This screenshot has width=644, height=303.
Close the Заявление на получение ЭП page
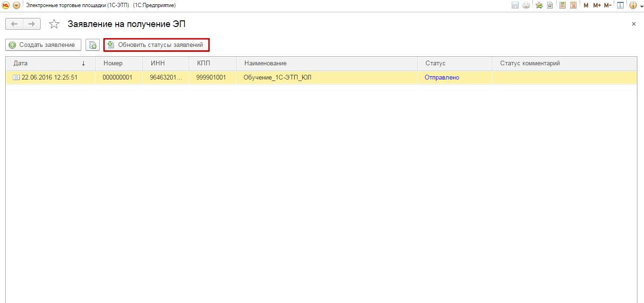click(x=634, y=24)
